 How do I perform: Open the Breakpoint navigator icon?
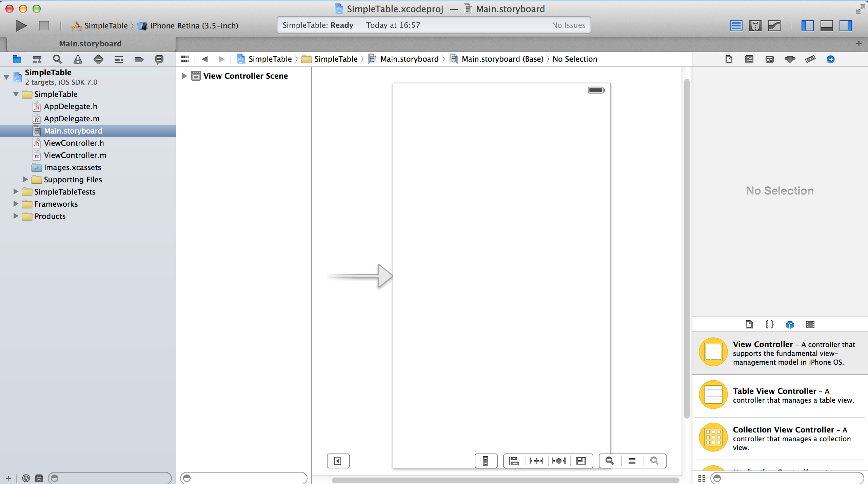139,59
